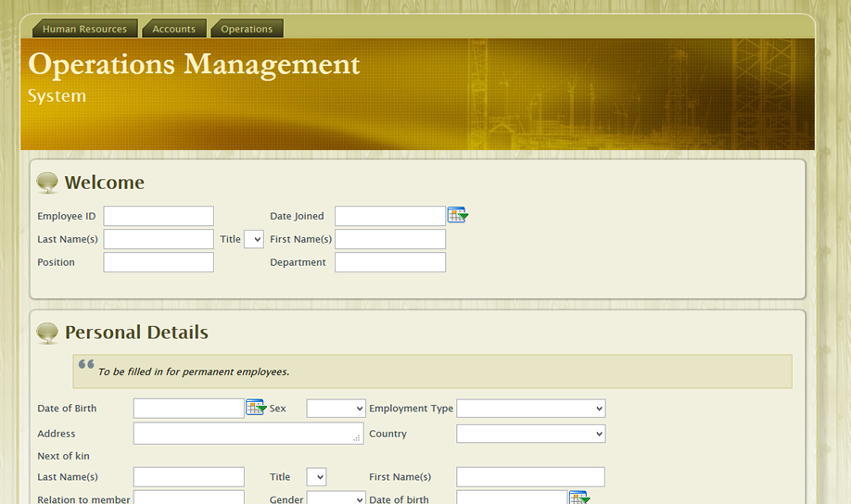This screenshot has height=504, width=851.
Task: Click the Address text area
Action: 248,434
